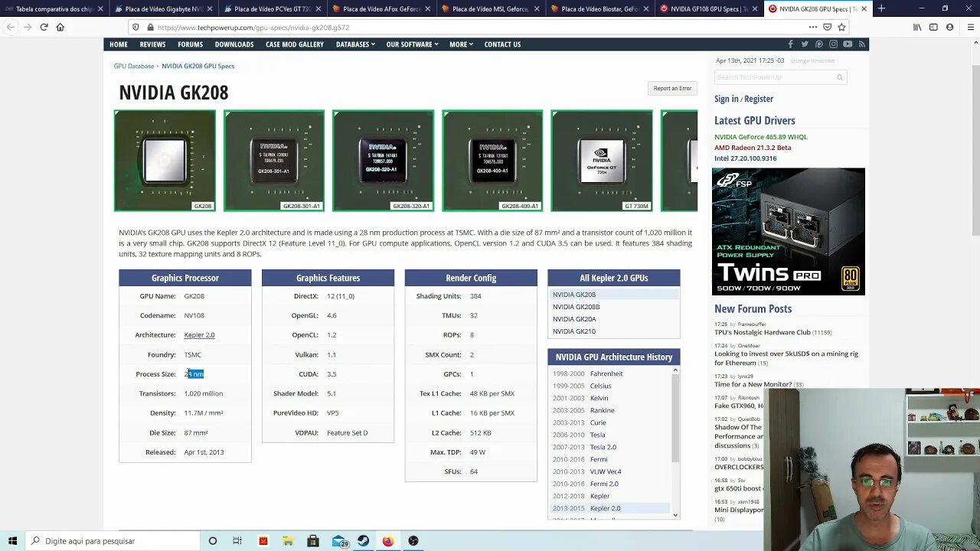Open Task View on the taskbar
The height and width of the screenshot is (551, 980).
(x=238, y=541)
